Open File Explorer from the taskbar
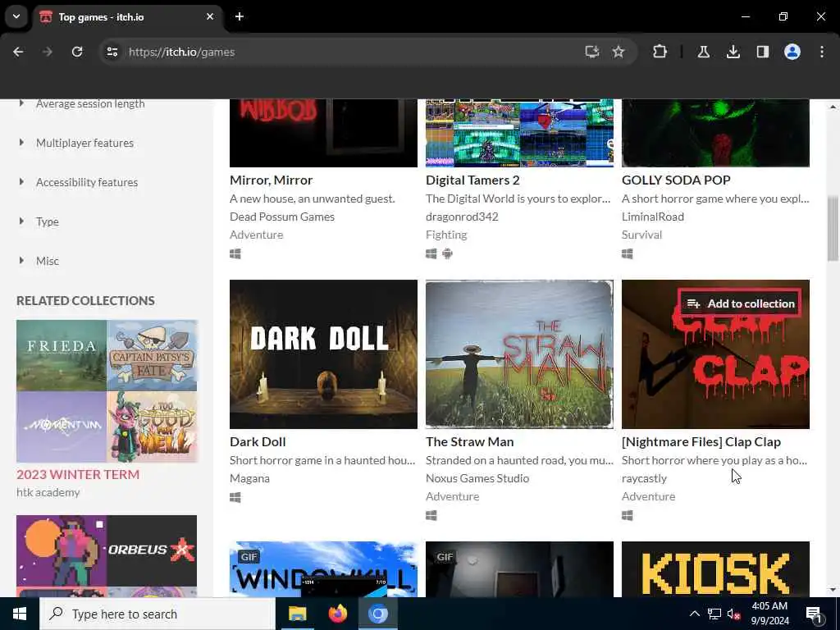Screen dimensions: 840x630 (x=297, y=614)
